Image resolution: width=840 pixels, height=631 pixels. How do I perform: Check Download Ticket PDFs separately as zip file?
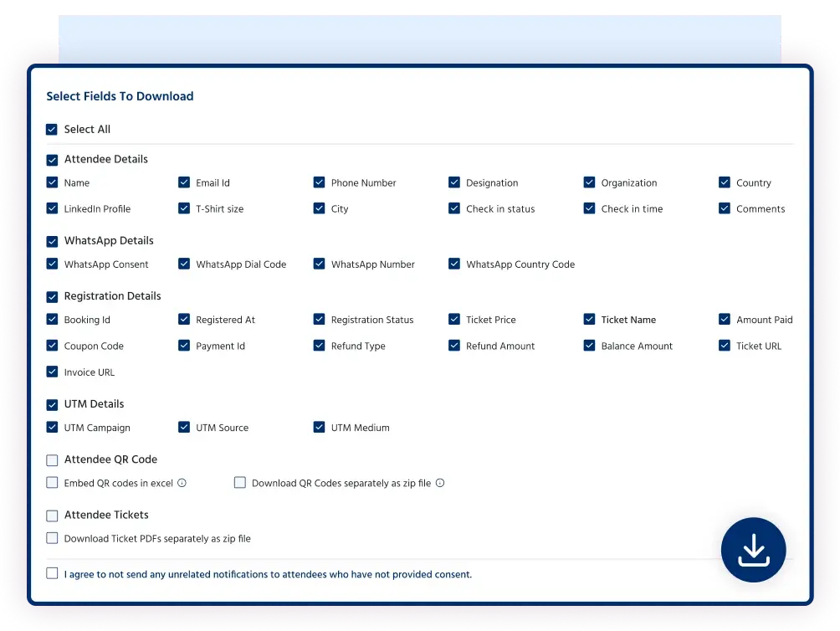click(x=52, y=538)
